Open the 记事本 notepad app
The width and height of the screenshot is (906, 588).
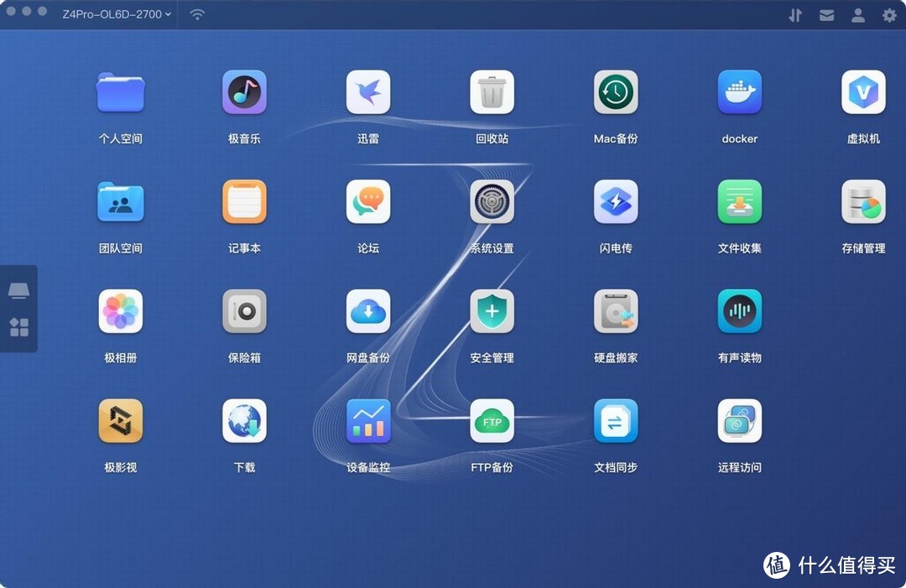point(244,202)
